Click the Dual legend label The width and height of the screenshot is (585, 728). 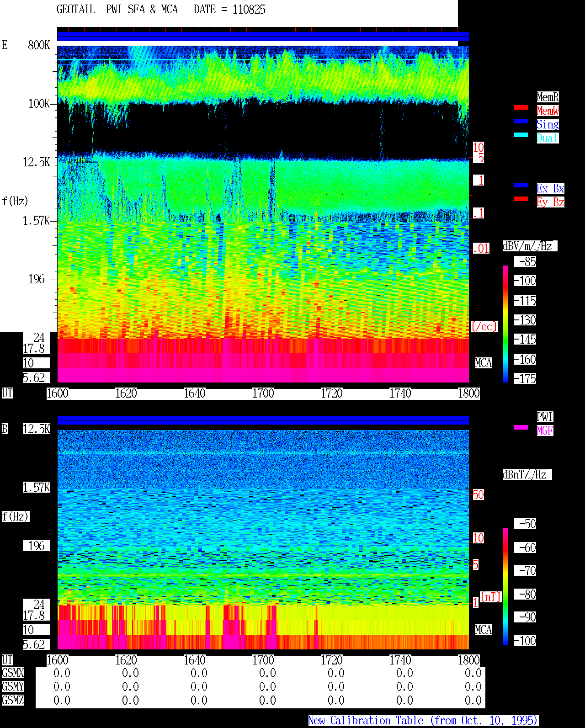pyautogui.click(x=548, y=138)
